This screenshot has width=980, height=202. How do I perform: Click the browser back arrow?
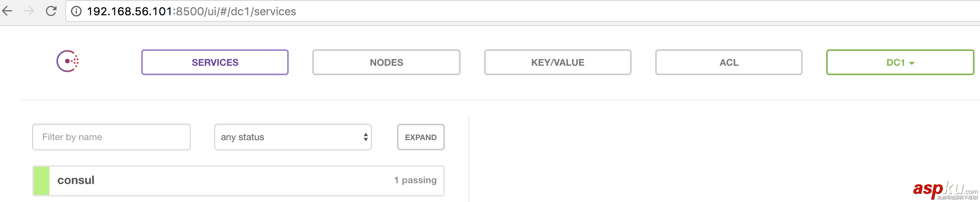pos(7,11)
